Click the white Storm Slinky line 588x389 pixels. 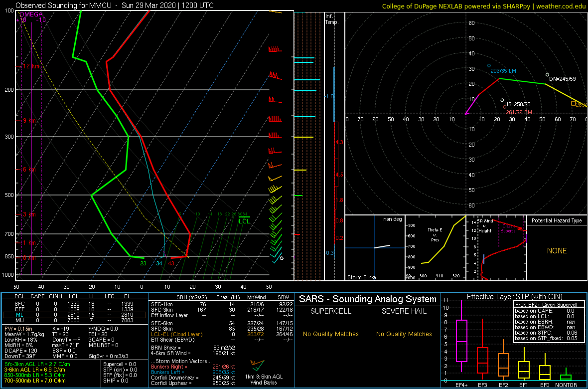pos(382,246)
